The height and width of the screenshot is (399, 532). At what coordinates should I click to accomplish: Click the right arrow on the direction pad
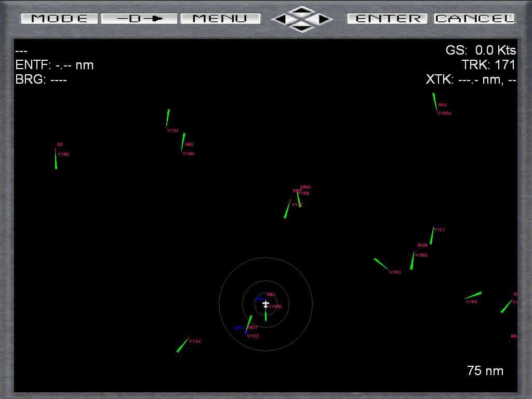[x=324, y=19]
